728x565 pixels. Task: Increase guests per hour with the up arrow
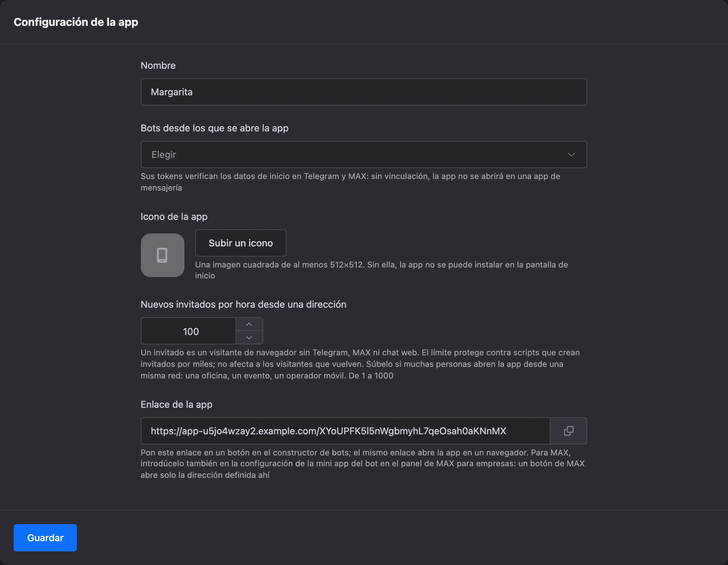pyautogui.click(x=249, y=324)
